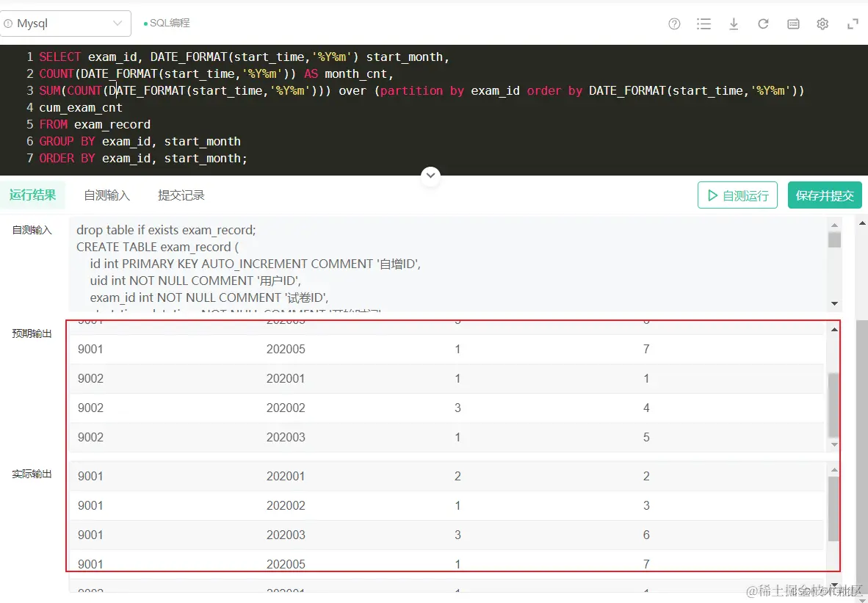Click code line 7 ORDER BY exam_id, start_month
This screenshot has width=868, height=603.
pyautogui.click(x=143, y=159)
